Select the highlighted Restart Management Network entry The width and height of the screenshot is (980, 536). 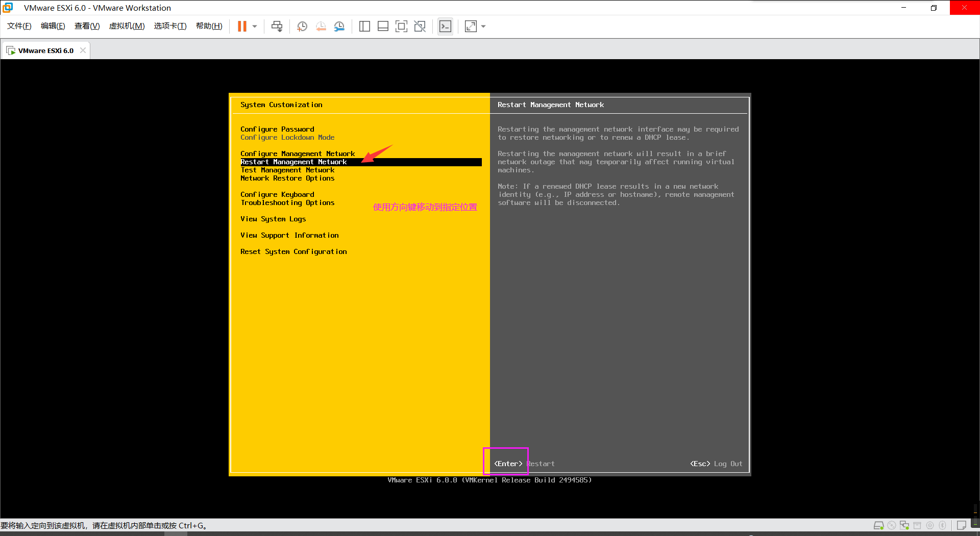[361, 162]
